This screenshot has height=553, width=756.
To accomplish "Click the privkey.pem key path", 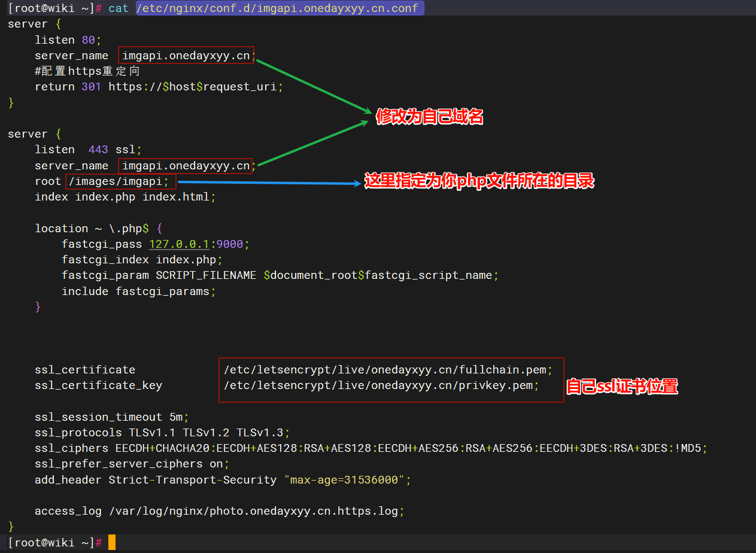I will point(378,385).
